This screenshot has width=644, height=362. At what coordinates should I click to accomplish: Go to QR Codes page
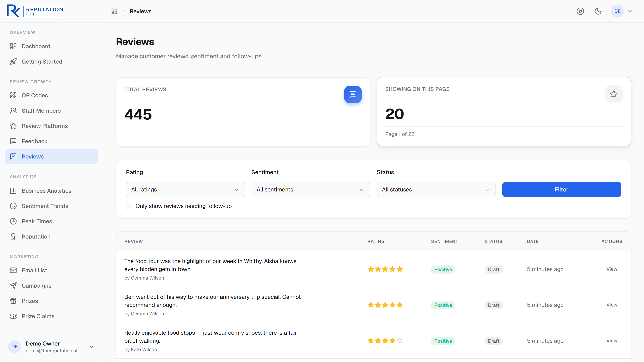pos(51,95)
